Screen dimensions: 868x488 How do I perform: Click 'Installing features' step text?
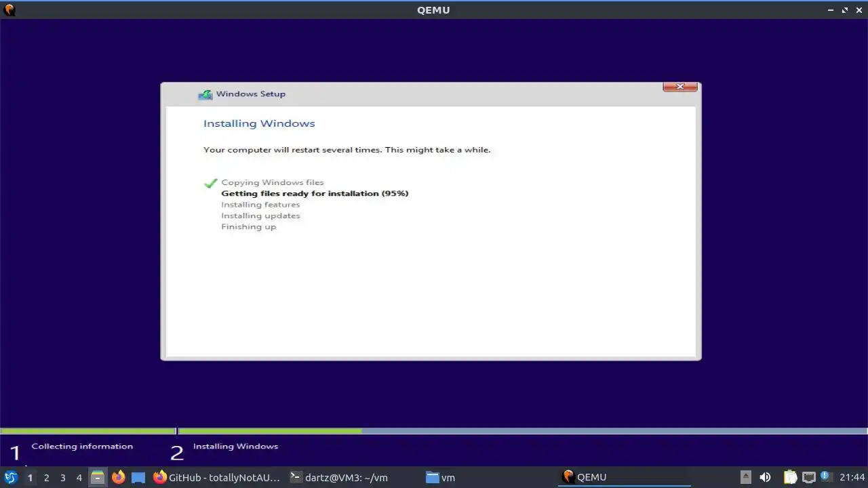[260, 205]
